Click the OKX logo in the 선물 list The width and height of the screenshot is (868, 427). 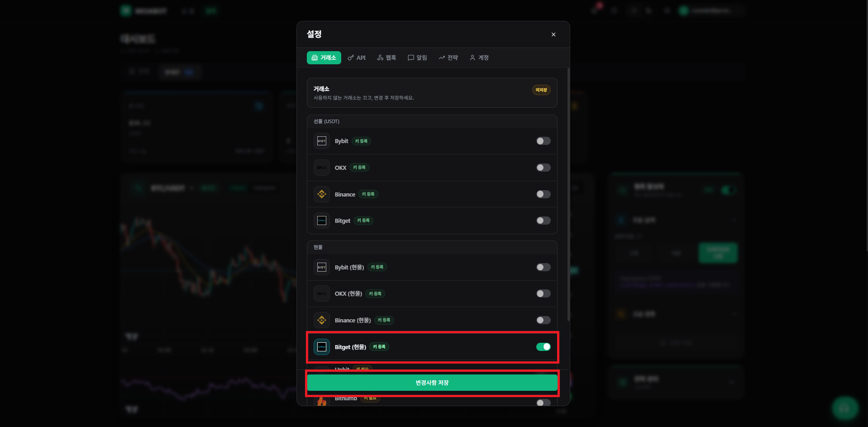[322, 168]
